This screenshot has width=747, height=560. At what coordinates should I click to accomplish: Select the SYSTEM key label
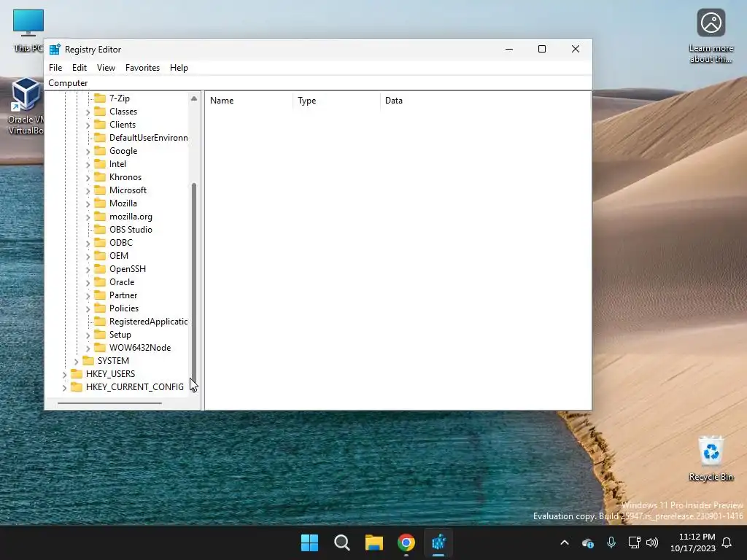pyautogui.click(x=113, y=360)
